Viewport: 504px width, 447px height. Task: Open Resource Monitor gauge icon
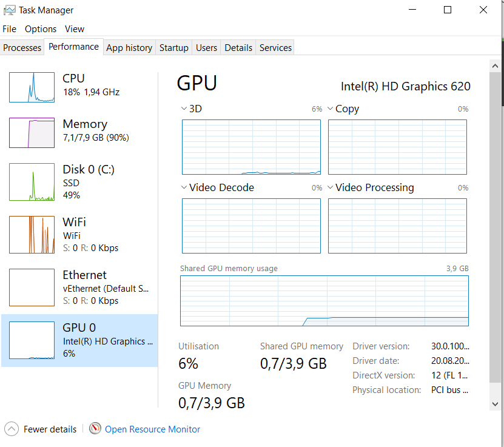[x=95, y=428]
